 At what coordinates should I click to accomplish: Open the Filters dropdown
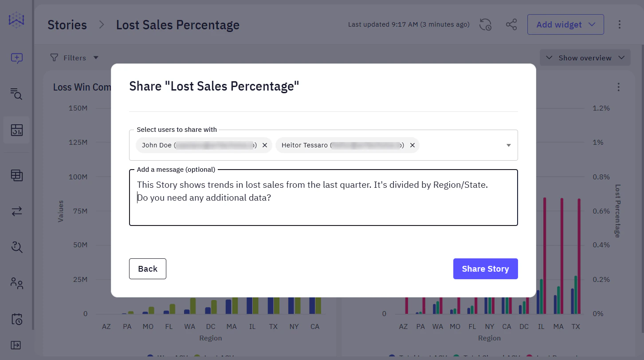click(x=74, y=58)
